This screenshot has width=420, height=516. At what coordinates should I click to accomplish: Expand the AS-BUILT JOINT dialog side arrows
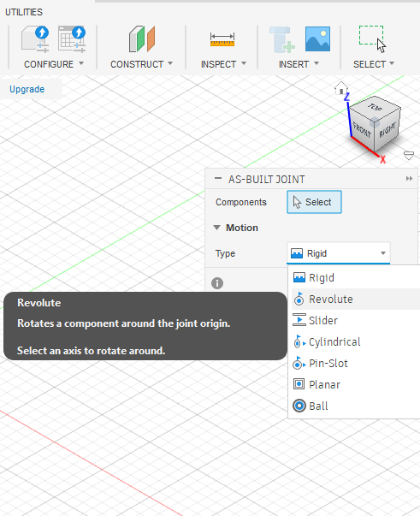(x=409, y=179)
